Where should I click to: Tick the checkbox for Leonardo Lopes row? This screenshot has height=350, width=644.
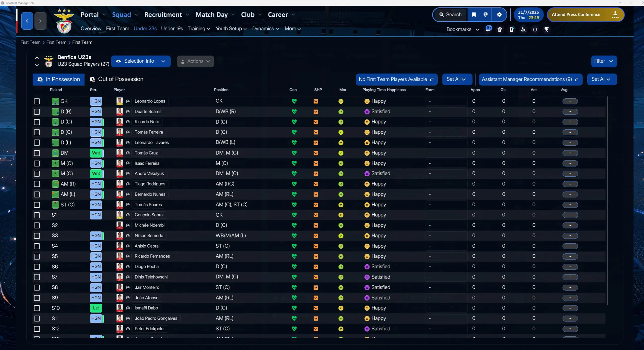(x=37, y=101)
